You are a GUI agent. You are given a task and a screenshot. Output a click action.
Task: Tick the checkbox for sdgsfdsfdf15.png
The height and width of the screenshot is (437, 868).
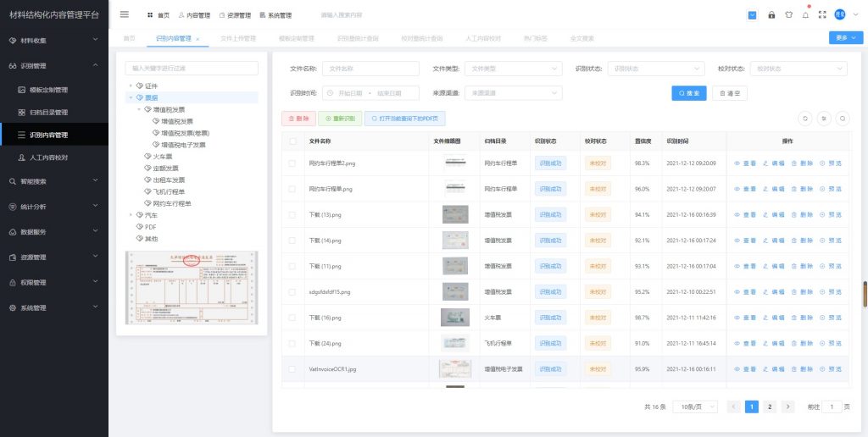coord(292,291)
